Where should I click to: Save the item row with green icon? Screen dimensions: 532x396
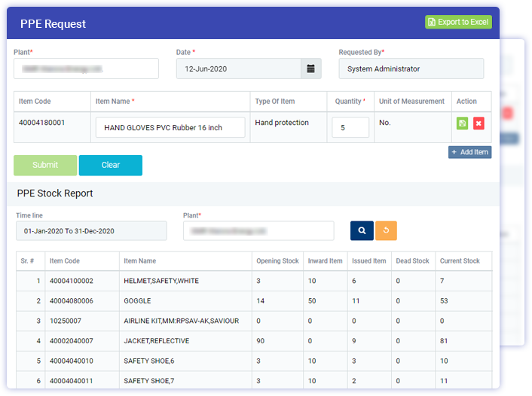(462, 123)
